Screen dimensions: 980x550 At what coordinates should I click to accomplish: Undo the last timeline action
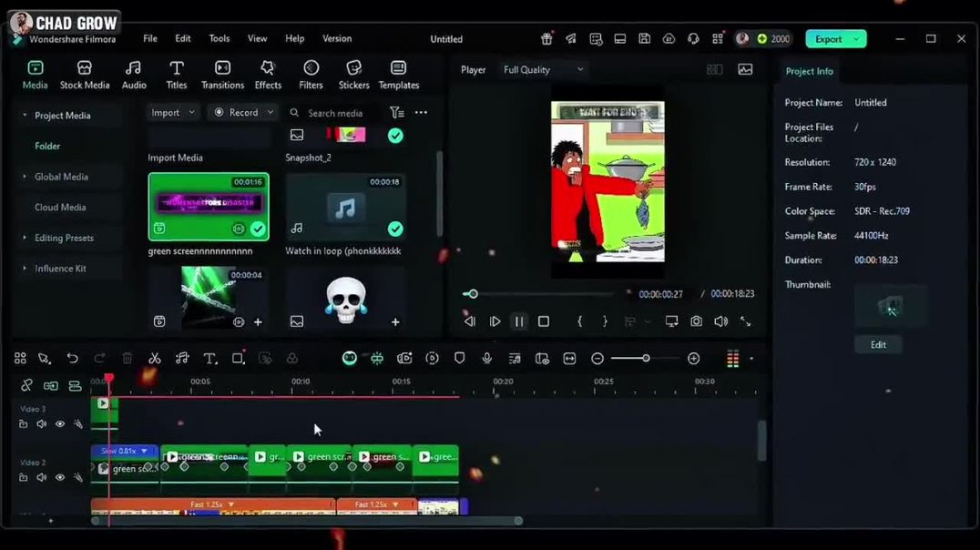(73, 358)
